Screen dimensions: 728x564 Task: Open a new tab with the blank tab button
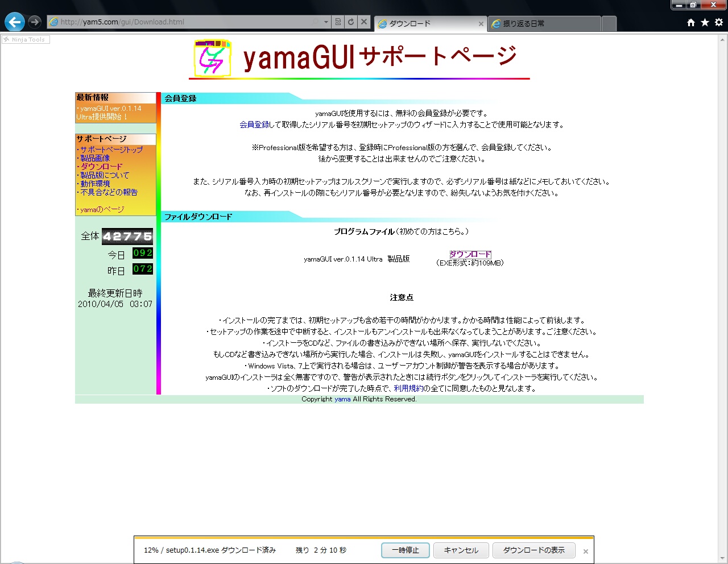[609, 24]
